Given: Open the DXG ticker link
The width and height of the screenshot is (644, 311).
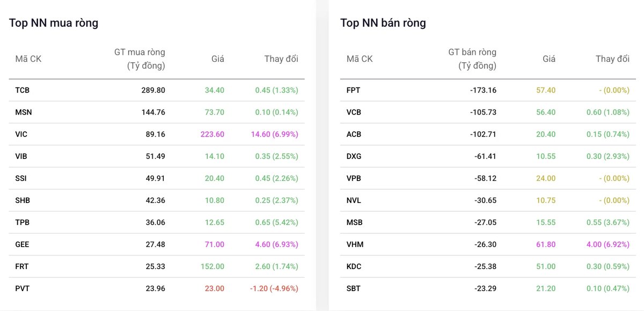Looking at the screenshot, I should click(354, 156).
